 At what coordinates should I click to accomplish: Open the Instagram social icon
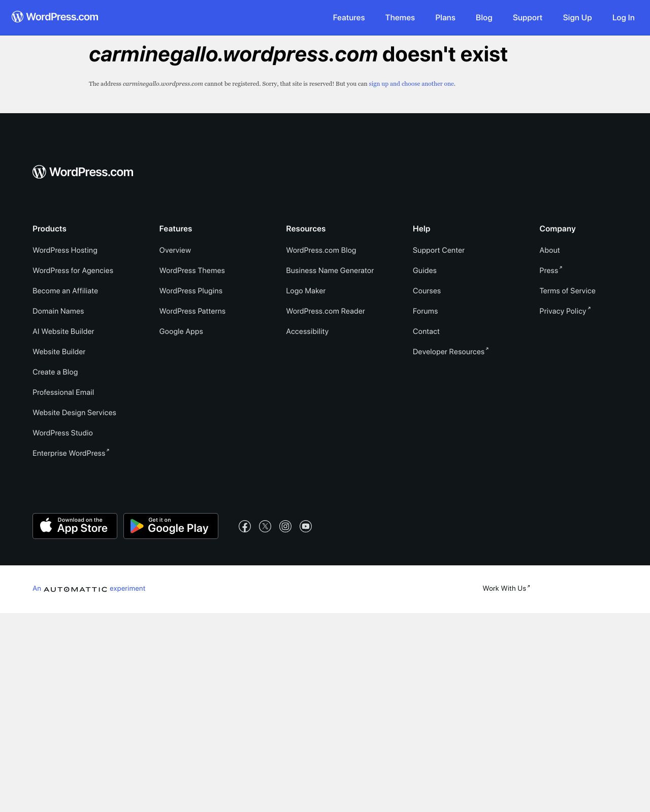285,526
